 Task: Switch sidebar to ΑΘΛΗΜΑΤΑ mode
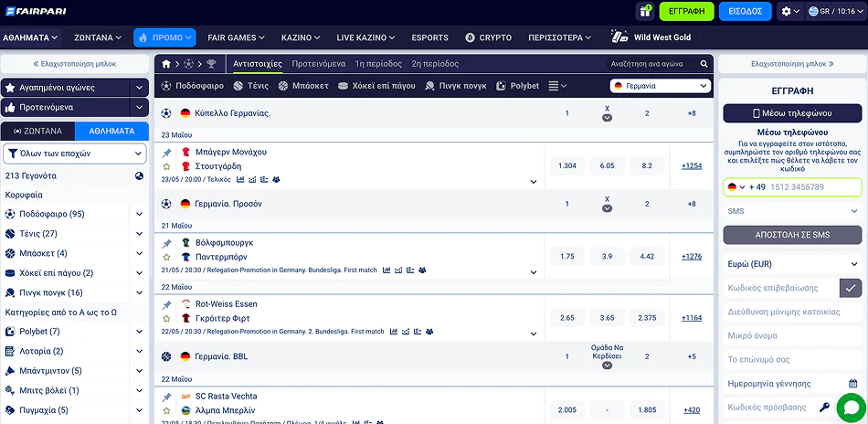point(111,132)
